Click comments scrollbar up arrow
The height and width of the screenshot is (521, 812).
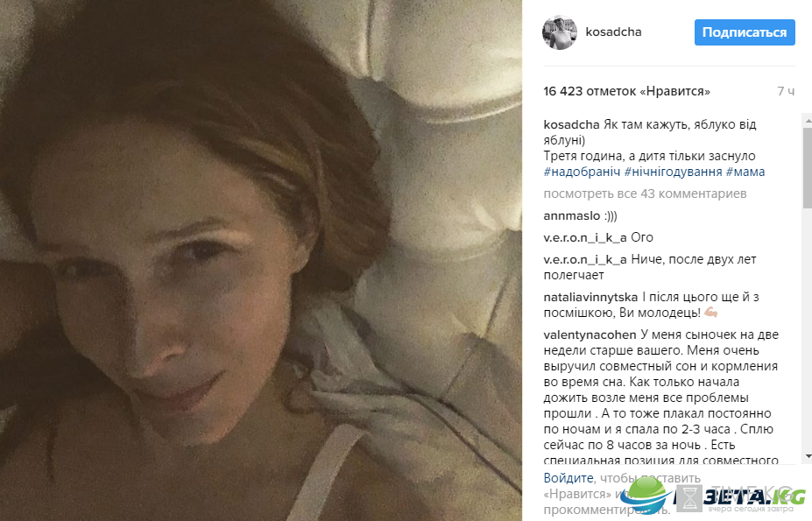808,120
